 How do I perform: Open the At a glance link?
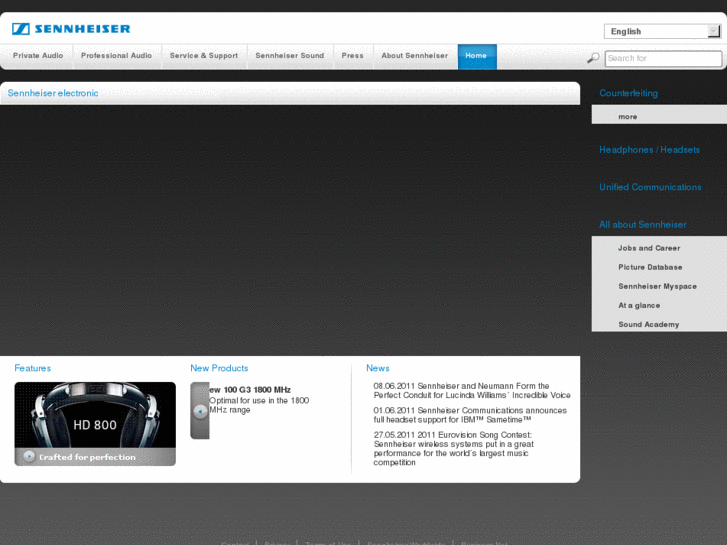click(639, 305)
